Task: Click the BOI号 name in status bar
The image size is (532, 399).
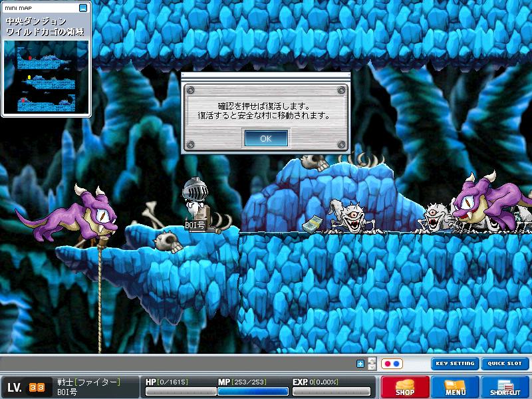Action: click(67, 392)
